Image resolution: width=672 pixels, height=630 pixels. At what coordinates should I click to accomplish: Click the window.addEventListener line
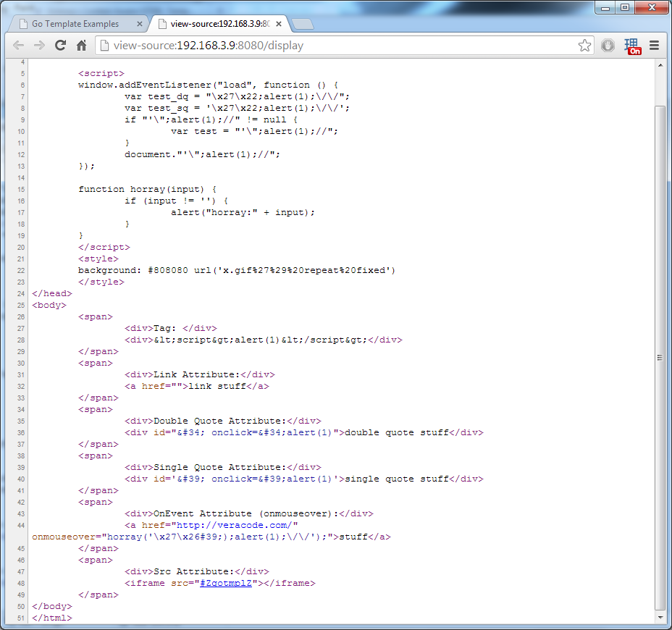209,85
